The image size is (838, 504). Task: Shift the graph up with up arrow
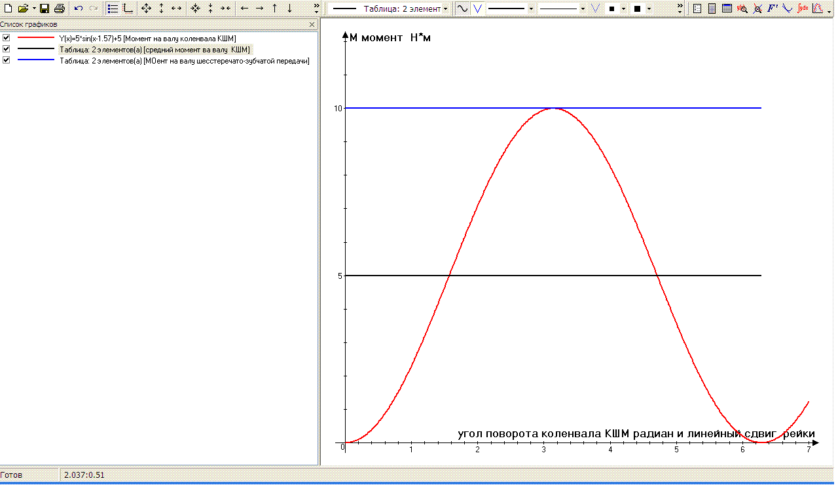(274, 9)
